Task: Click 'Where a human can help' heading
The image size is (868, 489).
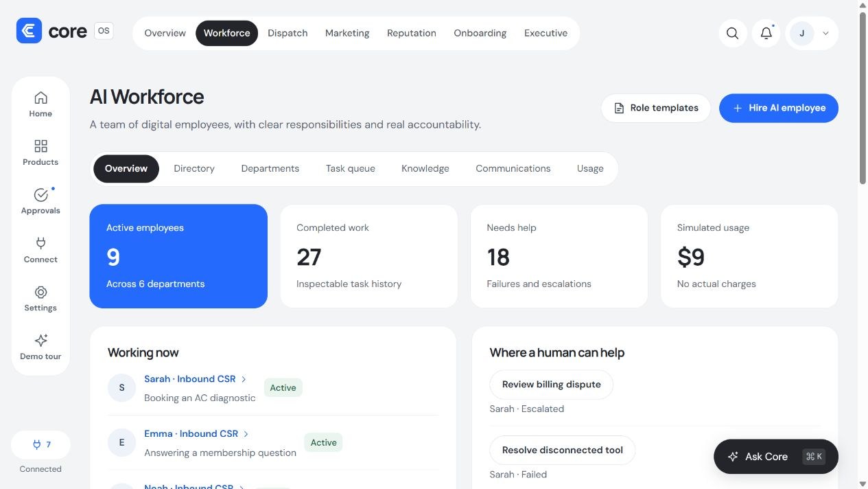Action: (x=557, y=352)
